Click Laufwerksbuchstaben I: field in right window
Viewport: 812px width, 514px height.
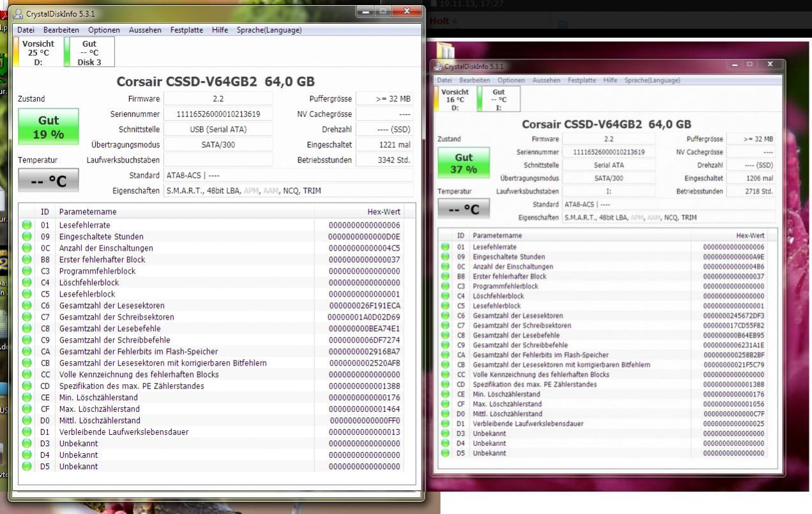pyautogui.click(x=609, y=191)
